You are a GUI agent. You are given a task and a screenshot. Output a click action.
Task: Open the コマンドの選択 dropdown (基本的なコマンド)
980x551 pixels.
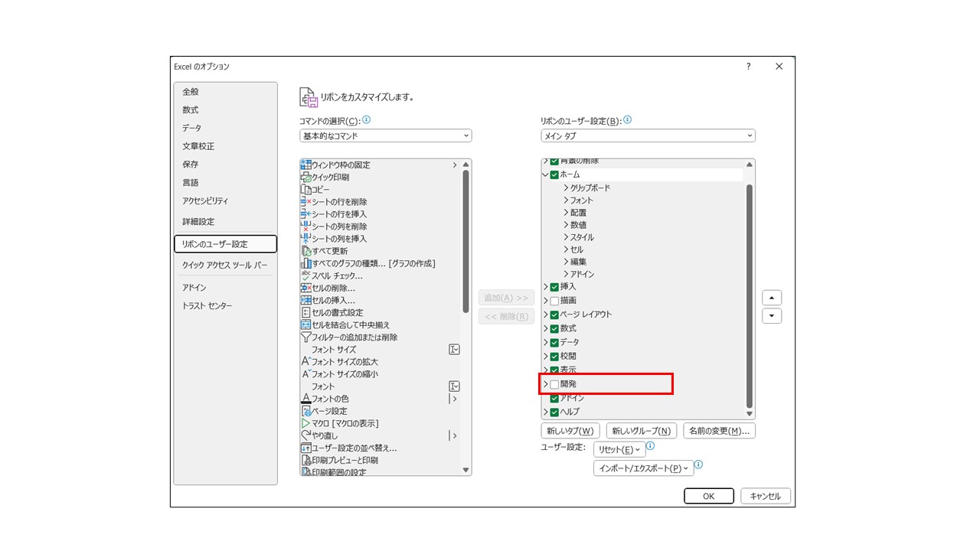click(x=386, y=135)
